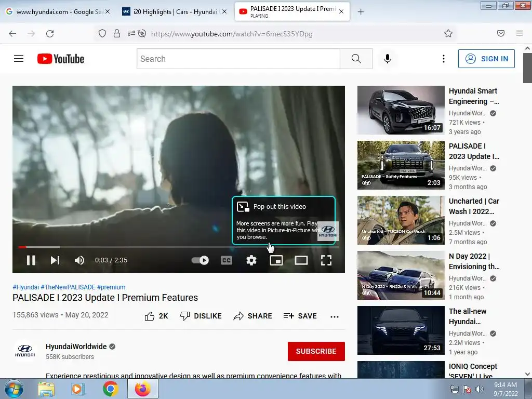The height and width of the screenshot is (399, 532).
Task: Skip to next video in player
Action: 55,260
